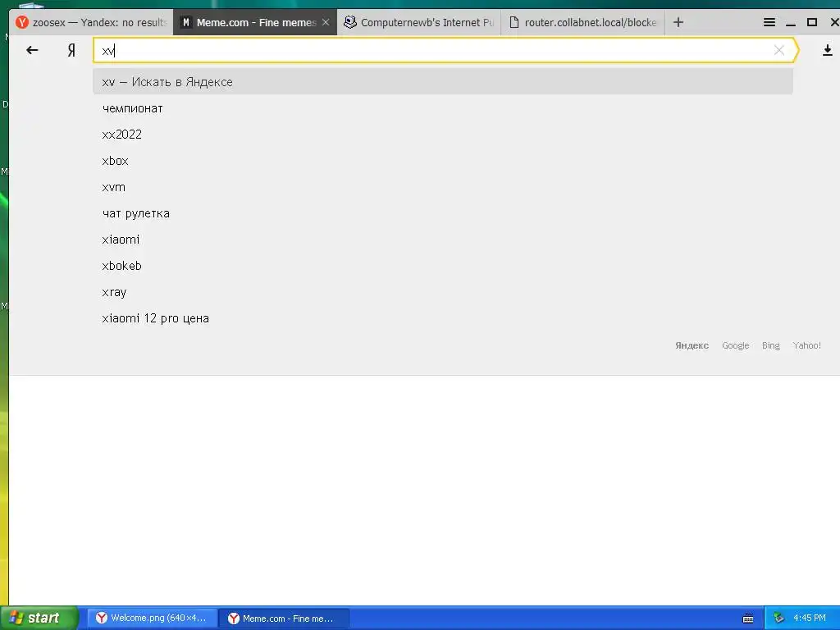
Task: Pick the 'чат рулетка' suggestion
Action: pos(442,213)
